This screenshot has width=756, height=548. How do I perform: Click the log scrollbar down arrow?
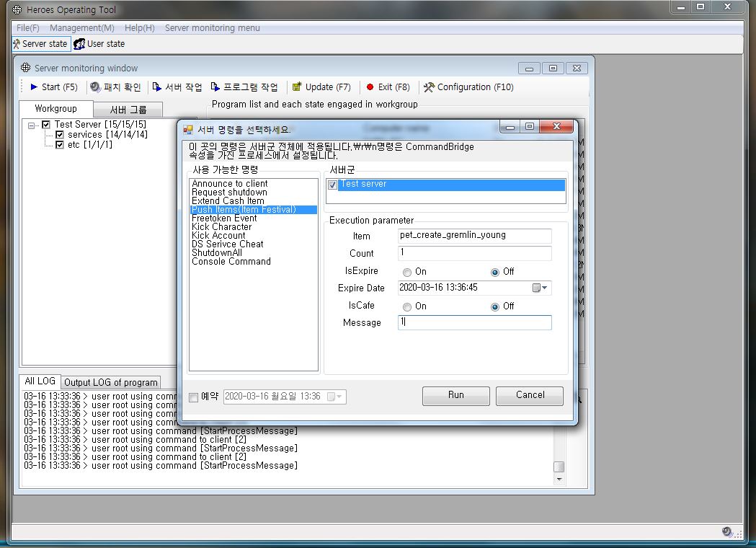559,479
